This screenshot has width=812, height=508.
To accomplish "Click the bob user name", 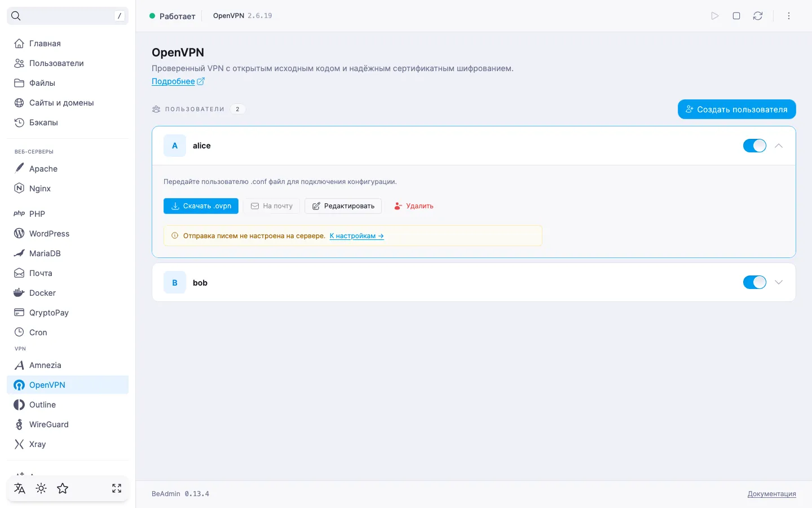I will 200,283.
